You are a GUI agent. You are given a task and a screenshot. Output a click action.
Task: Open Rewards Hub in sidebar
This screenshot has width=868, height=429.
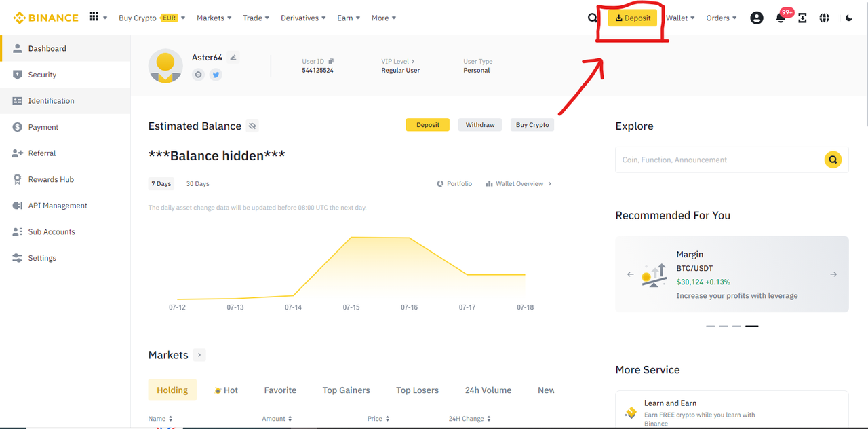[65, 179]
